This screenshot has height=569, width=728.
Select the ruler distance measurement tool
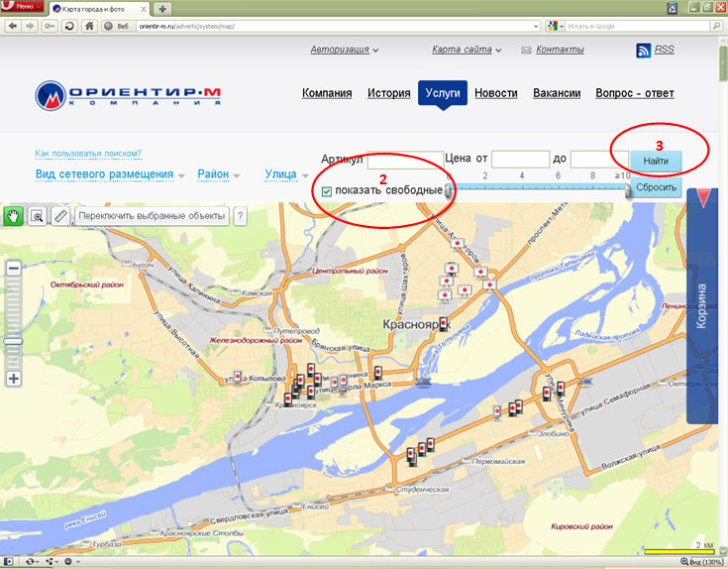pyautogui.click(x=60, y=215)
